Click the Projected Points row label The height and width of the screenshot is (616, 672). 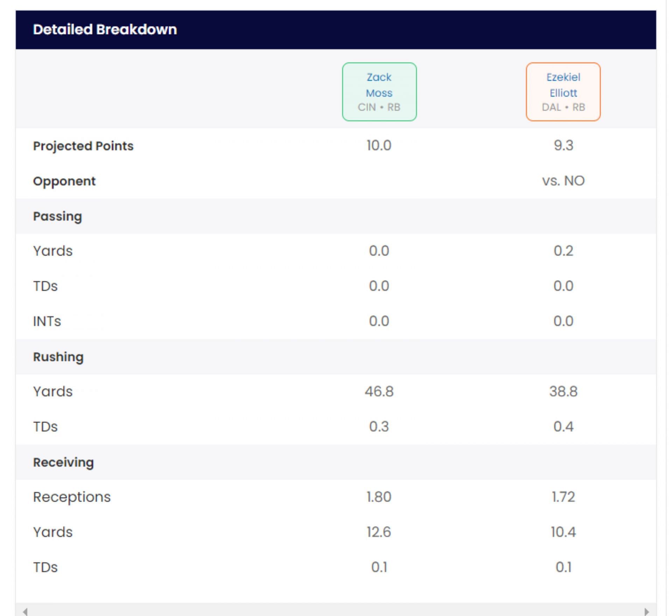click(83, 146)
